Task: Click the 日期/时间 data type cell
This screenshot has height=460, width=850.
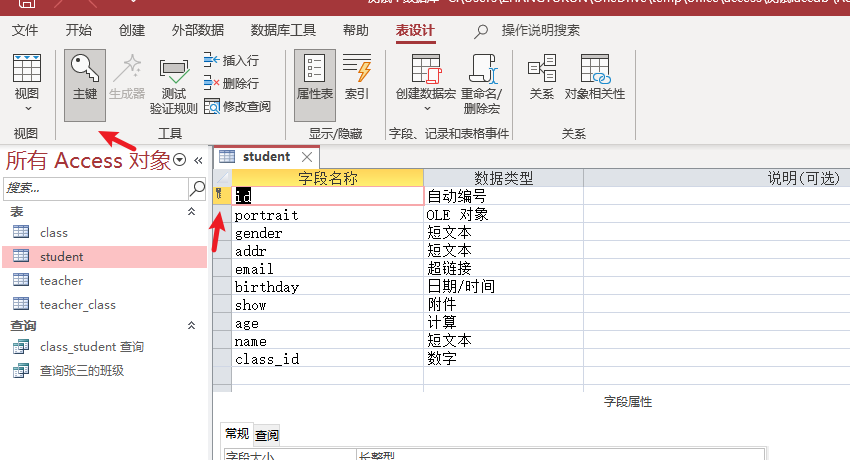Action: click(x=503, y=286)
